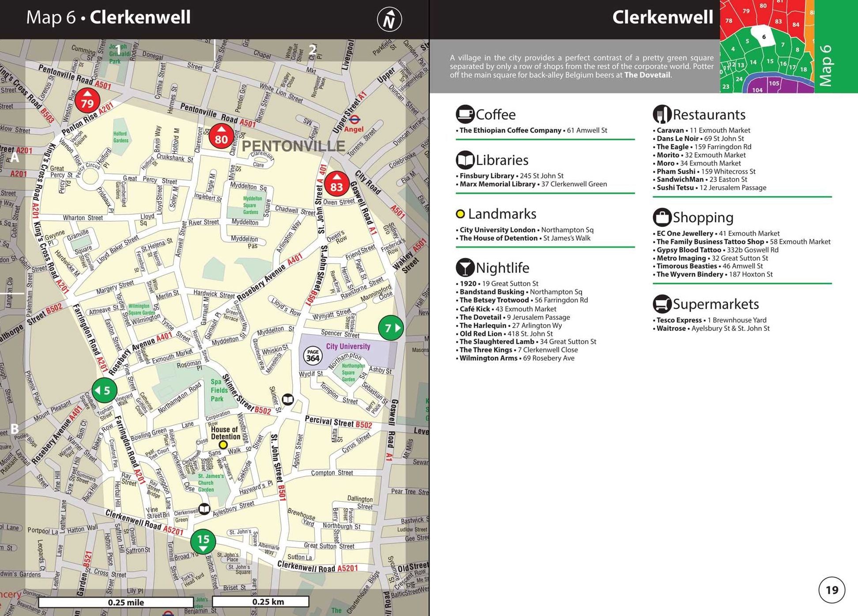Click The Wyvern Bindery listing
The width and height of the screenshot is (858, 616).
713,274
